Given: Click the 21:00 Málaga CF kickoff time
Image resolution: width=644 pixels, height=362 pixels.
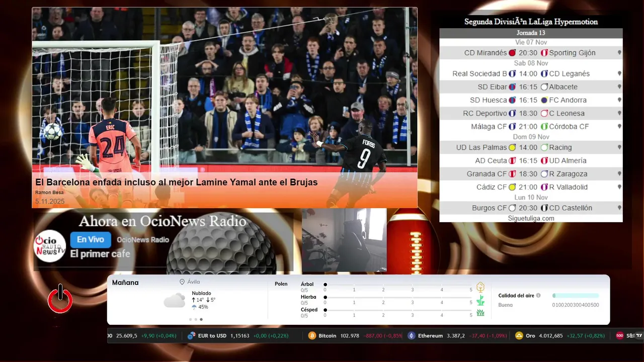Looking at the screenshot, I should point(528,127).
